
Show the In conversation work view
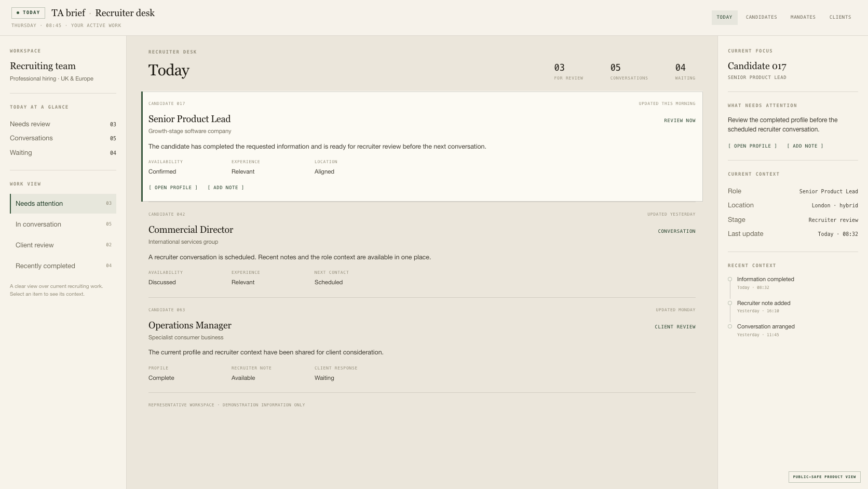tap(63, 224)
